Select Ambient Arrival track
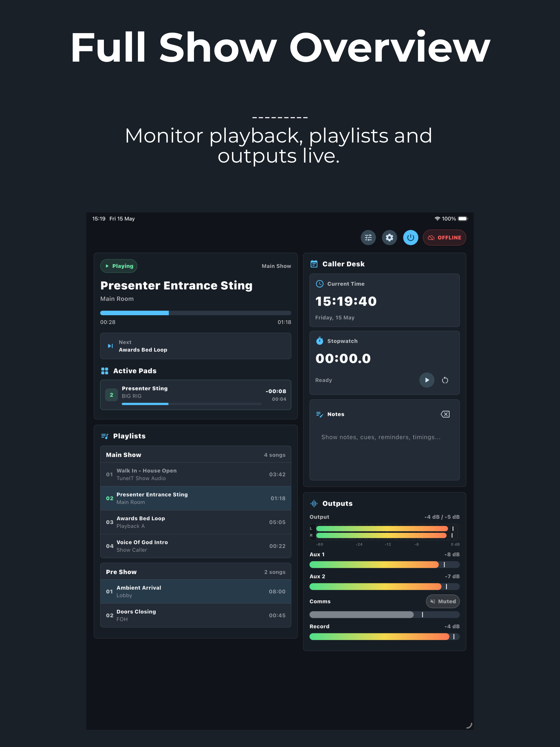The width and height of the screenshot is (560, 747). coord(195,591)
